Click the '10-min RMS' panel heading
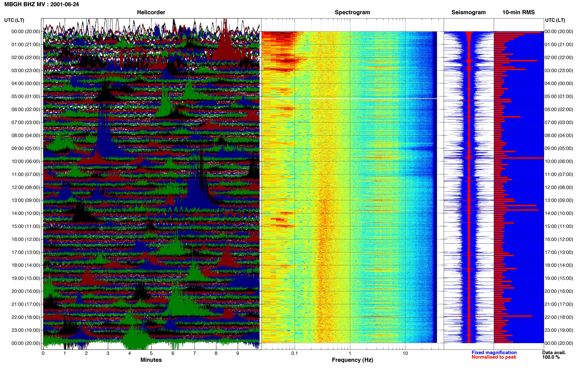Screen dimensions: 588x368 pyautogui.click(x=518, y=12)
